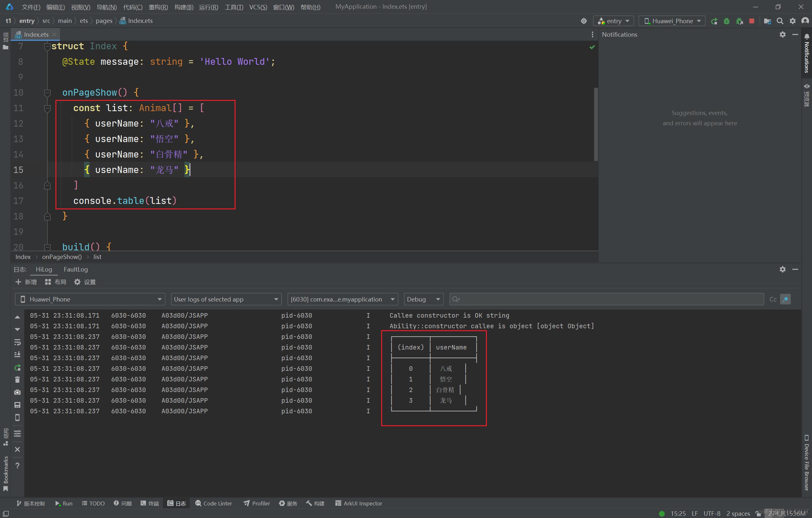
Task: Click the 新增 add button
Action: (x=26, y=282)
